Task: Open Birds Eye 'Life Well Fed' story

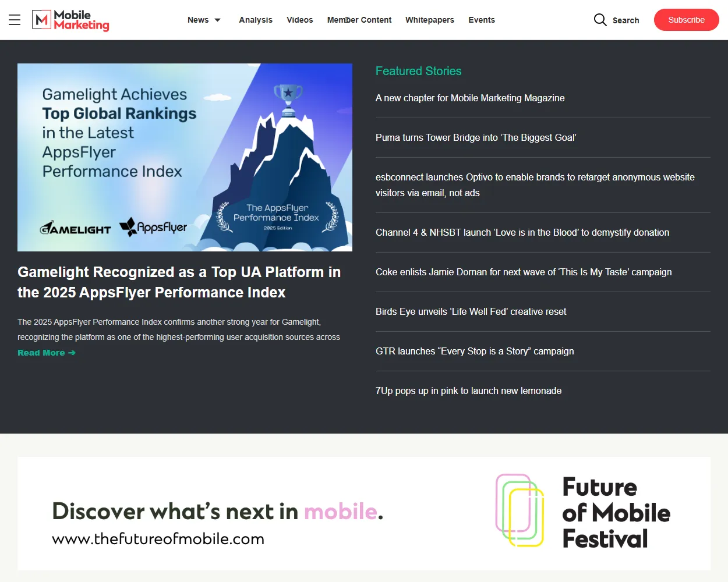Action: tap(471, 311)
